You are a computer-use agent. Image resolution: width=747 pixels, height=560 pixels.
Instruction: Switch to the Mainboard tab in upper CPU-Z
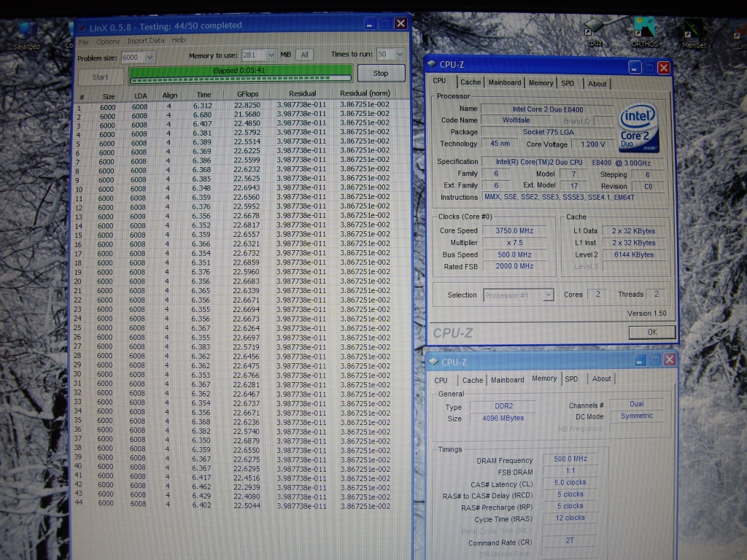click(505, 82)
